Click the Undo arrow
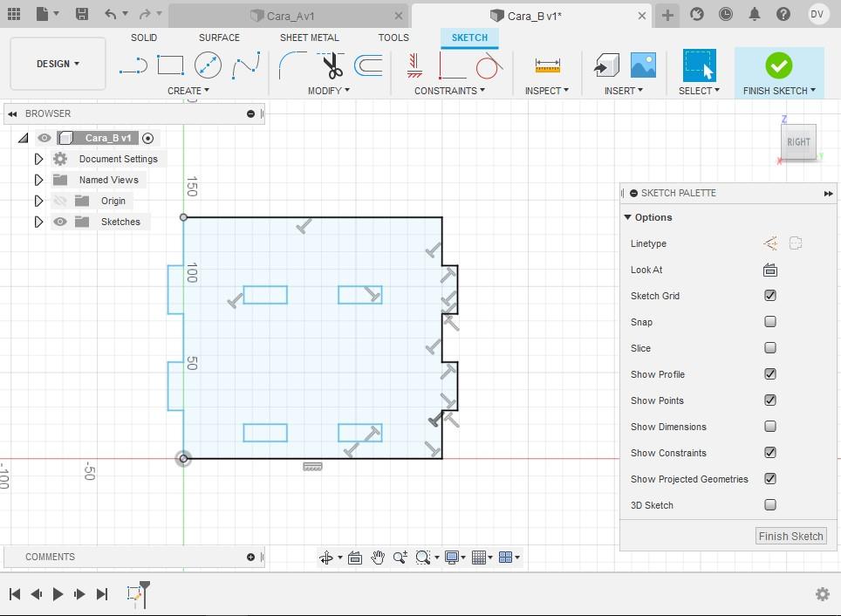Image resolution: width=841 pixels, height=616 pixels. pyautogui.click(x=111, y=14)
